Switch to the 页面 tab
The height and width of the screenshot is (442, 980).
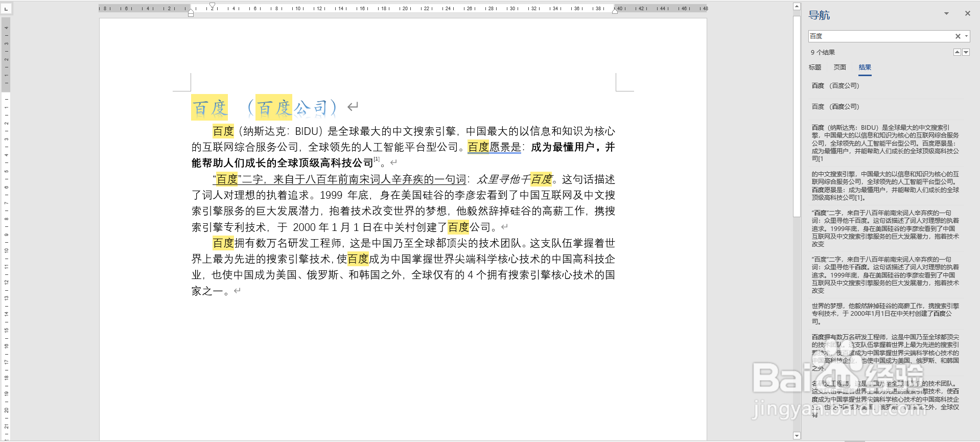click(840, 67)
